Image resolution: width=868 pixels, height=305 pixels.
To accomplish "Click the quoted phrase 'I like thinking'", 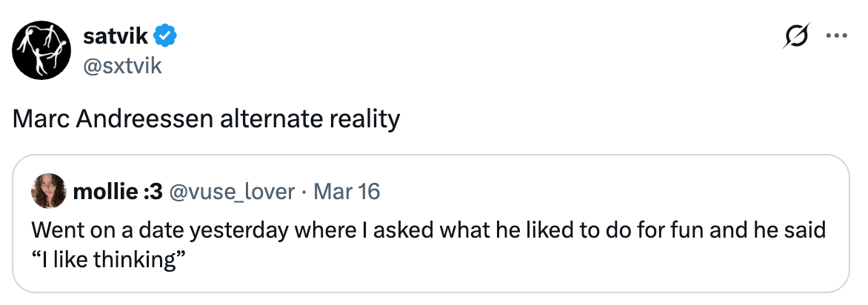I will pyautogui.click(x=107, y=259).
